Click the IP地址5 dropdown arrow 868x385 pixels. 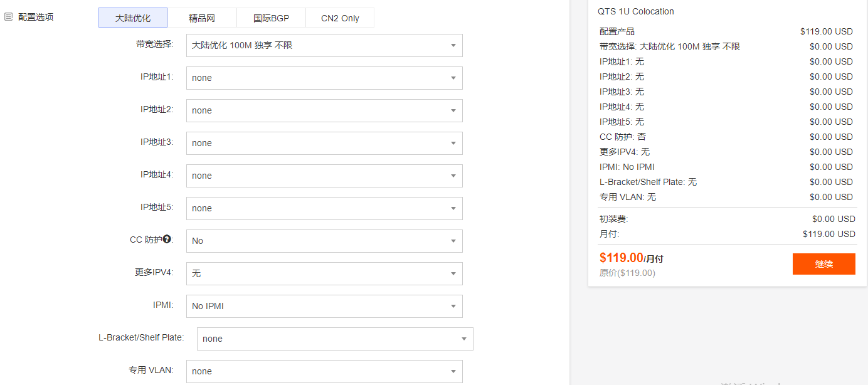tap(453, 209)
